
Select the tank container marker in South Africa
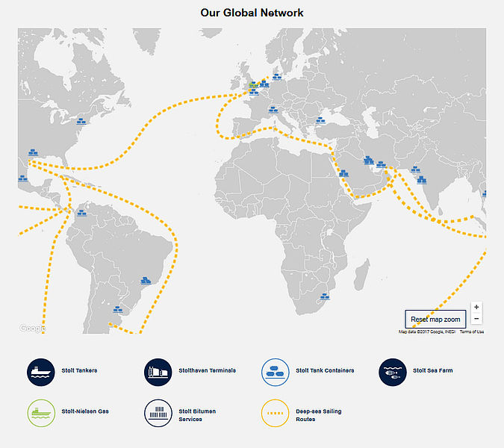325,296
